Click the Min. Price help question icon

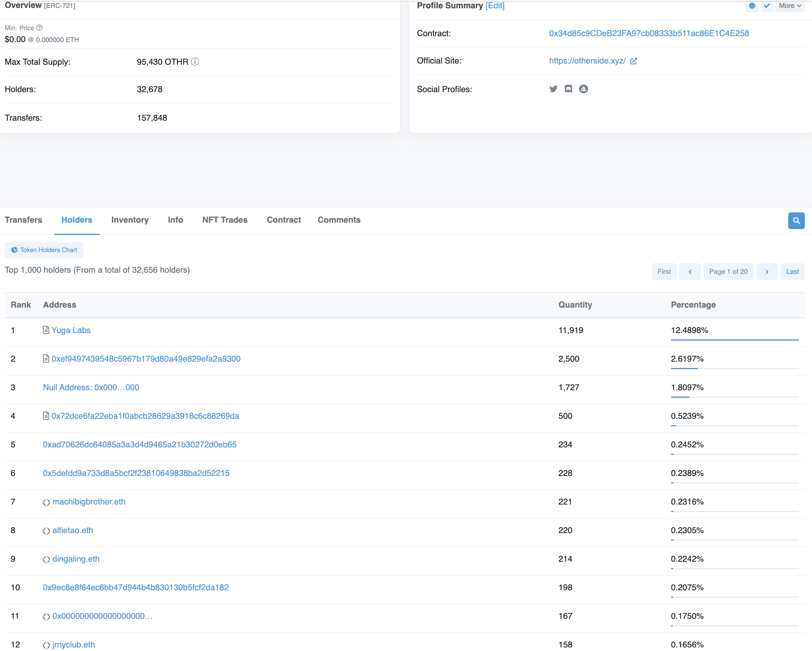click(x=40, y=28)
